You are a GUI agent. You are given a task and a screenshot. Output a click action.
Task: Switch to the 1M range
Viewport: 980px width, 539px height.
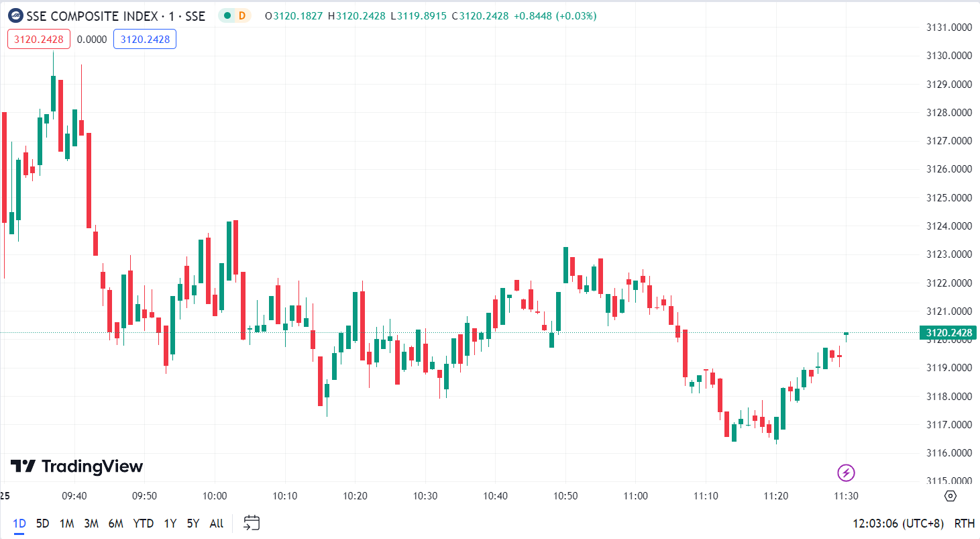(66, 524)
